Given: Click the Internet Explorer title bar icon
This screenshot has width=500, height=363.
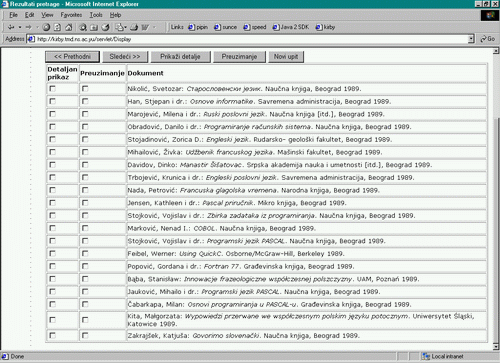Looking at the screenshot, I should (x=5, y=4).
